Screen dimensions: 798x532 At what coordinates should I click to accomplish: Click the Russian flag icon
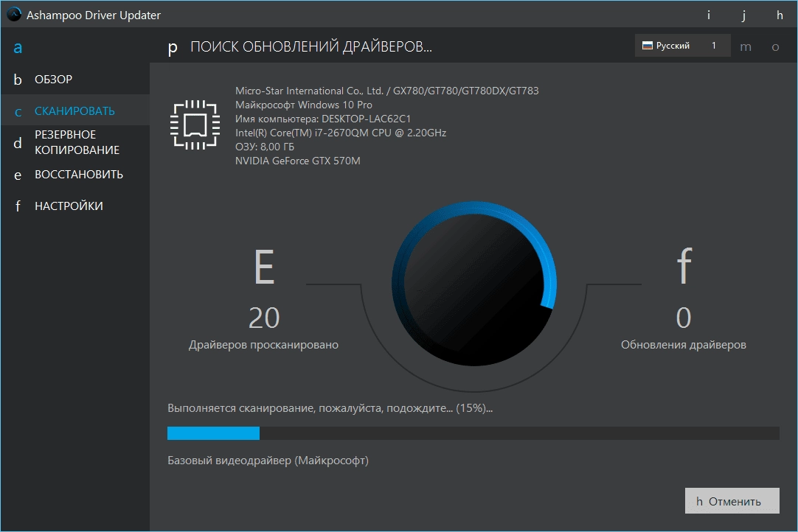tap(648, 46)
